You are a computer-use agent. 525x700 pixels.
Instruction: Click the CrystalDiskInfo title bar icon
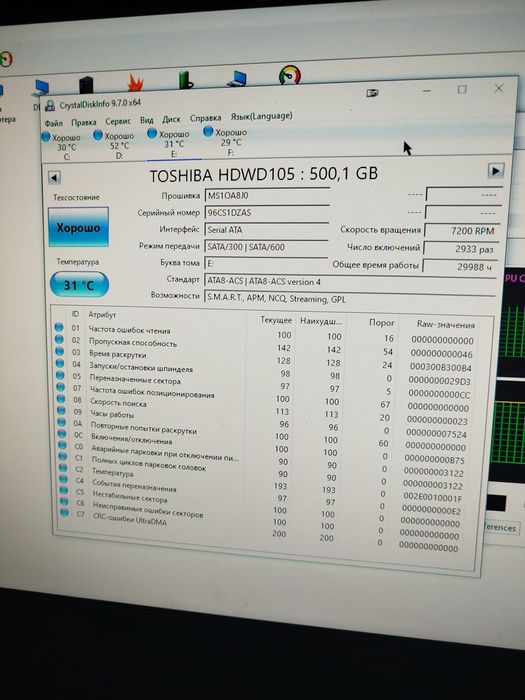tap(50, 106)
